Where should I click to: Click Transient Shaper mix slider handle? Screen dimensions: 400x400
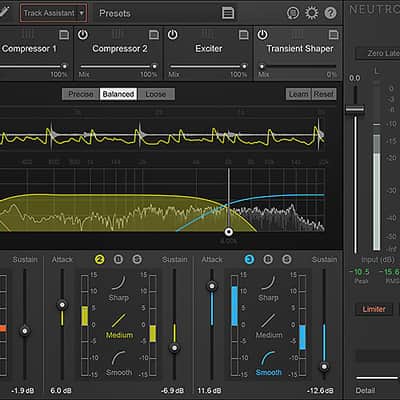click(262, 66)
